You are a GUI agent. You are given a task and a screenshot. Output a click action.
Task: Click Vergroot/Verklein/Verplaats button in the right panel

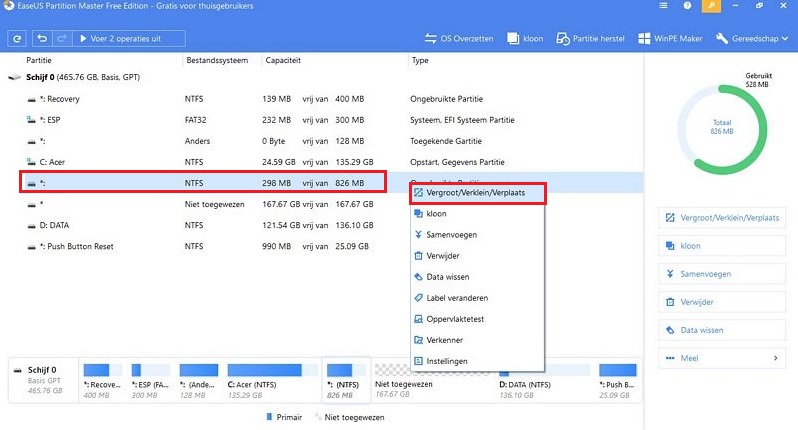[x=722, y=218]
